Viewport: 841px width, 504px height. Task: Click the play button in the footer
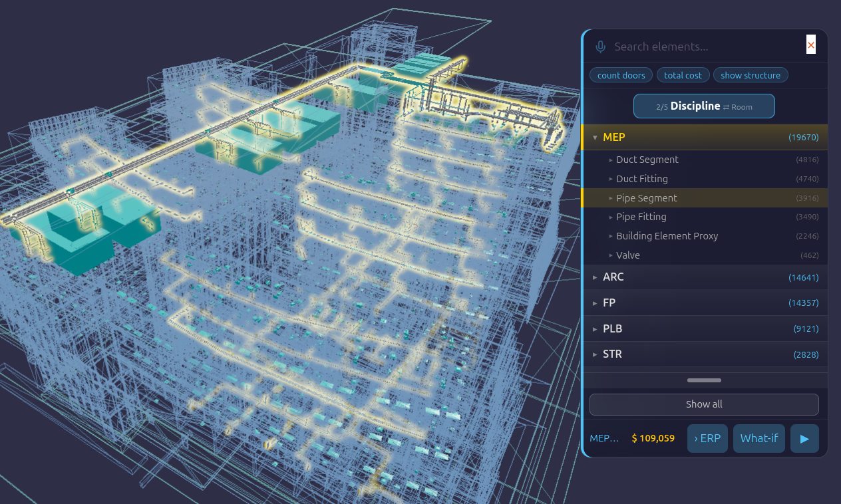[804, 439]
